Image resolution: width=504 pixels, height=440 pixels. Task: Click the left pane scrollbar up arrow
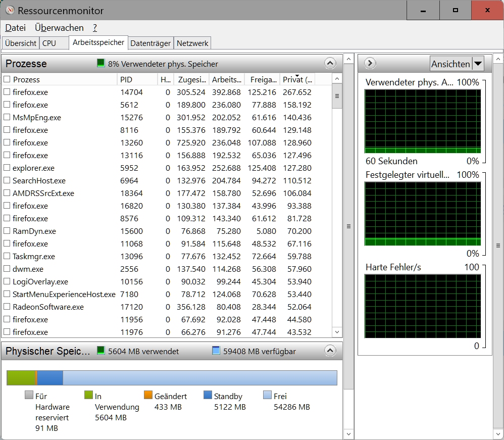(348, 60)
